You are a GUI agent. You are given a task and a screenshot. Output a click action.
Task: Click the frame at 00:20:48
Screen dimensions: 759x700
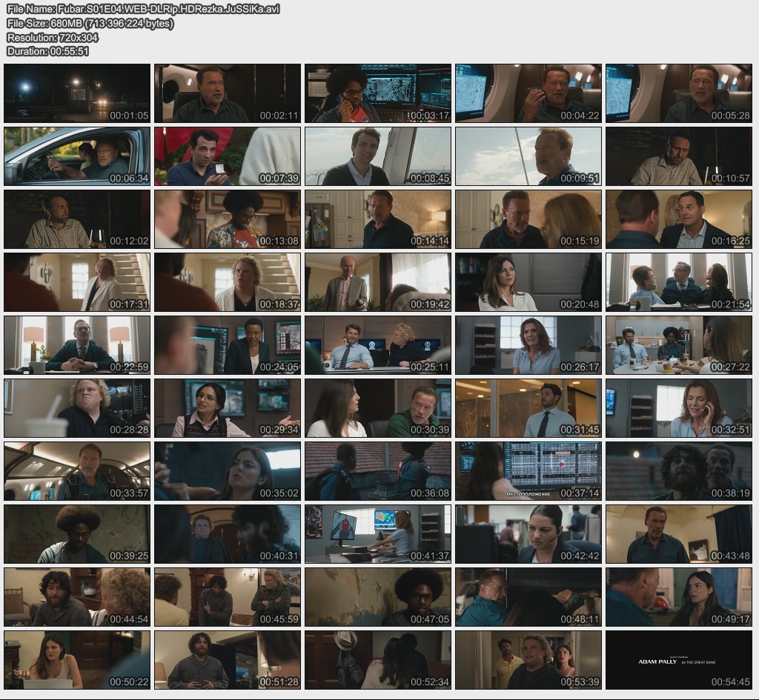tap(528, 282)
